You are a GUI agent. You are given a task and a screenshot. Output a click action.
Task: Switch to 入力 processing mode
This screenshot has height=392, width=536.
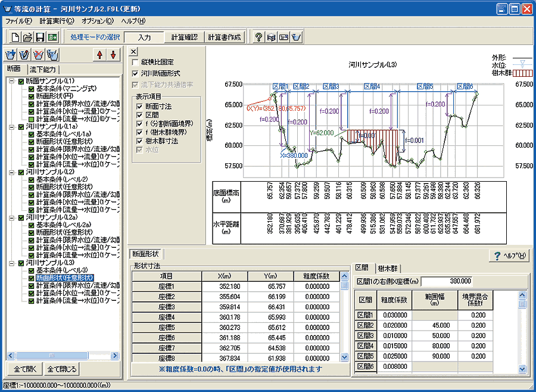pyautogui.click(x=145, y=38)
